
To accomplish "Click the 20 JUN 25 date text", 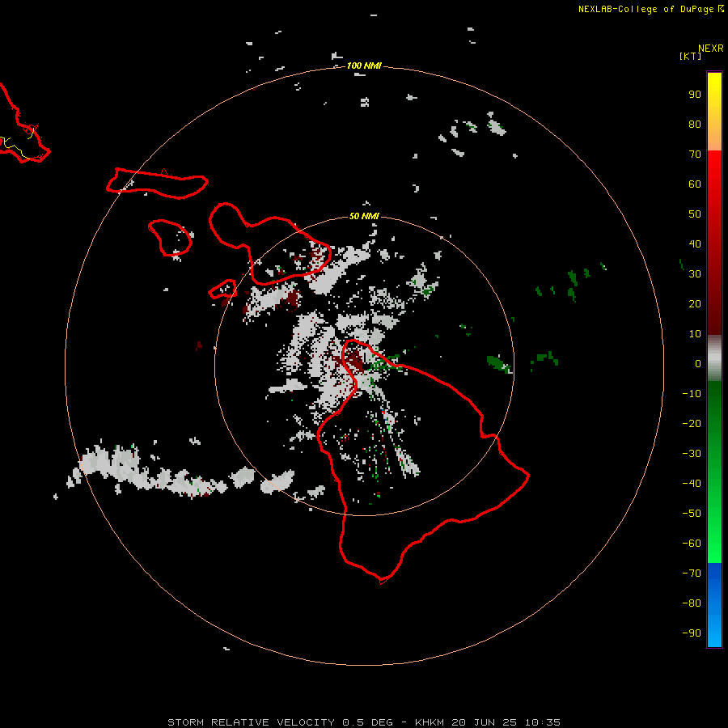I will pyautogui.click(x=485, y=722).
